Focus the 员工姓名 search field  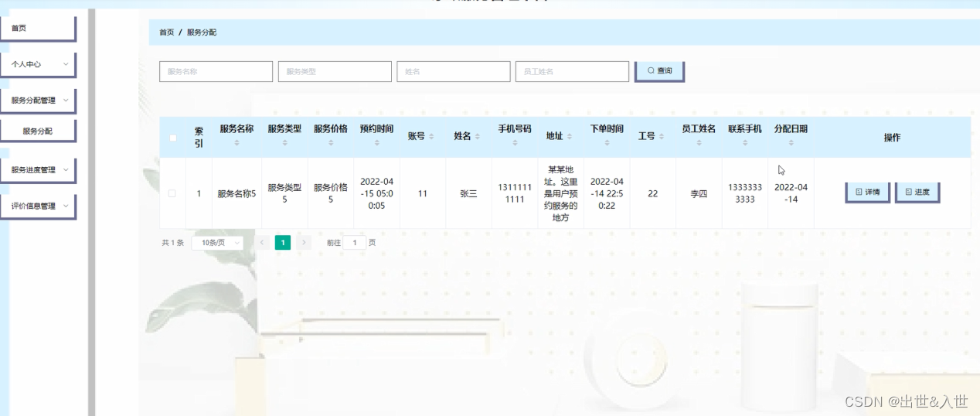(572, 71)
